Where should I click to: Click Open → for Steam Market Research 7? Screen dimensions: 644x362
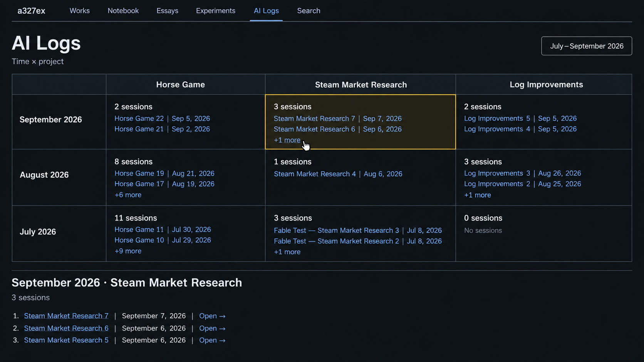[x=212, y=316]
